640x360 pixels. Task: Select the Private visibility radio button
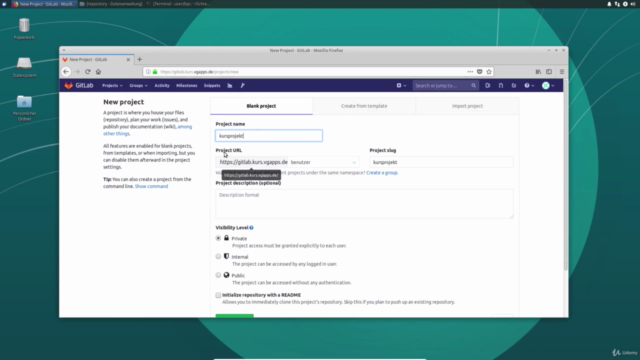click(218, 238)
